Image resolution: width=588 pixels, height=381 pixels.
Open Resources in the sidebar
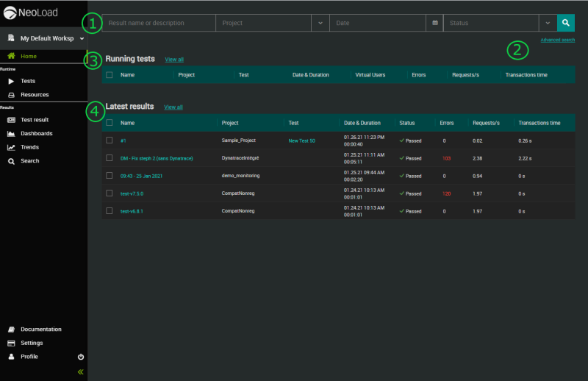tap(35, 95)
